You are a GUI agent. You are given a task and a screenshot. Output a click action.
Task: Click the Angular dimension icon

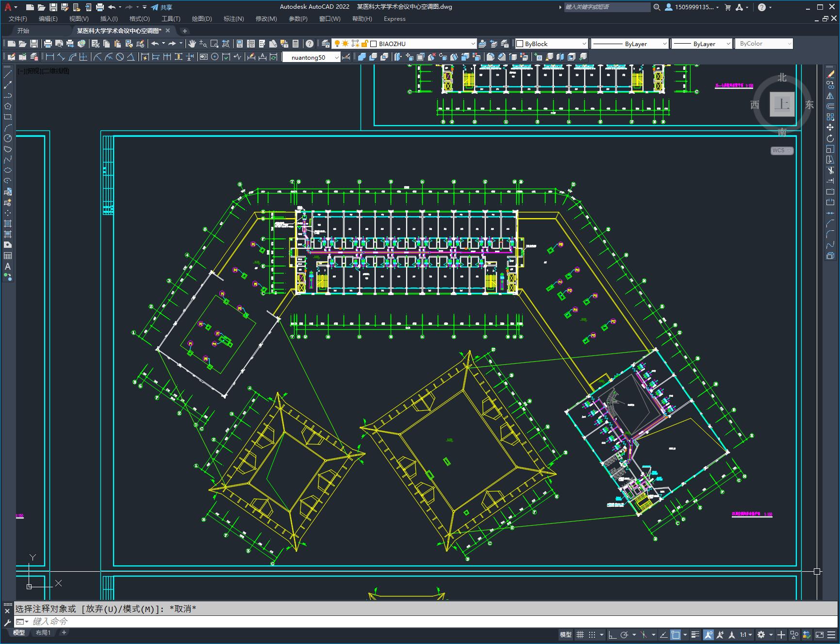[x=131, y=57]
